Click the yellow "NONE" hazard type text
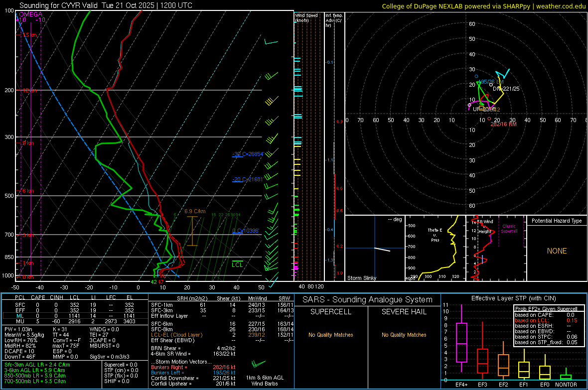 (557, 251)
